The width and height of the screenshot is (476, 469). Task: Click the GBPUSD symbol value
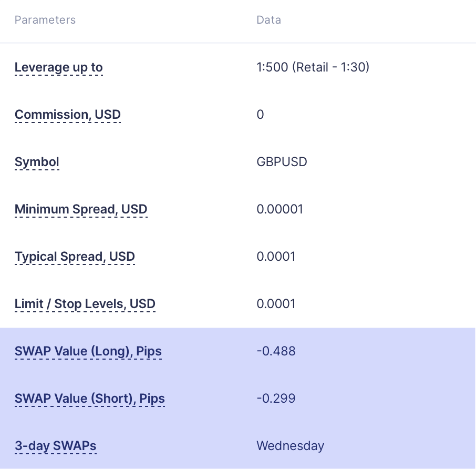click(282, 162)
